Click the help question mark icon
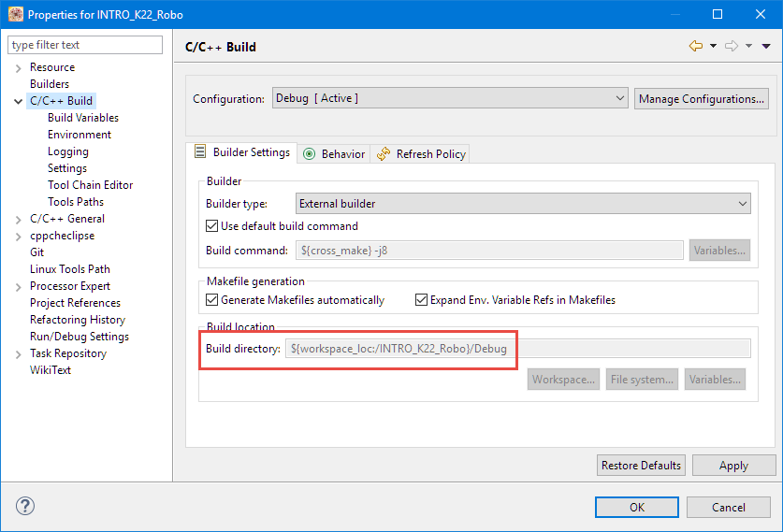Viewport: 783px width, 532px height. 25,506
